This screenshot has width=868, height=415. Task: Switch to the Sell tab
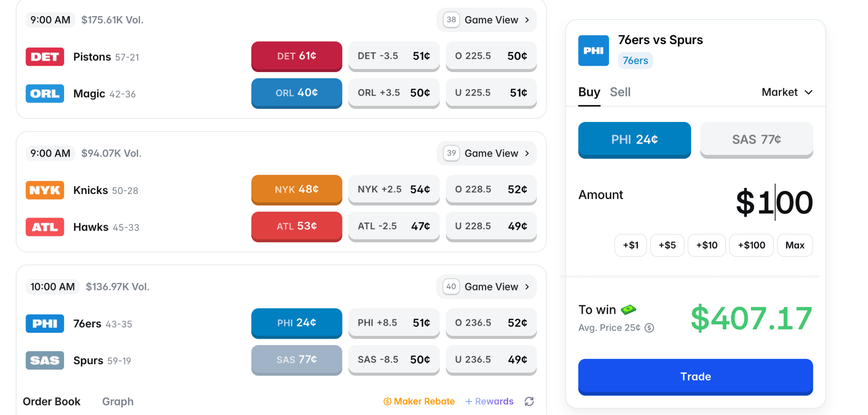click(620, 92)
